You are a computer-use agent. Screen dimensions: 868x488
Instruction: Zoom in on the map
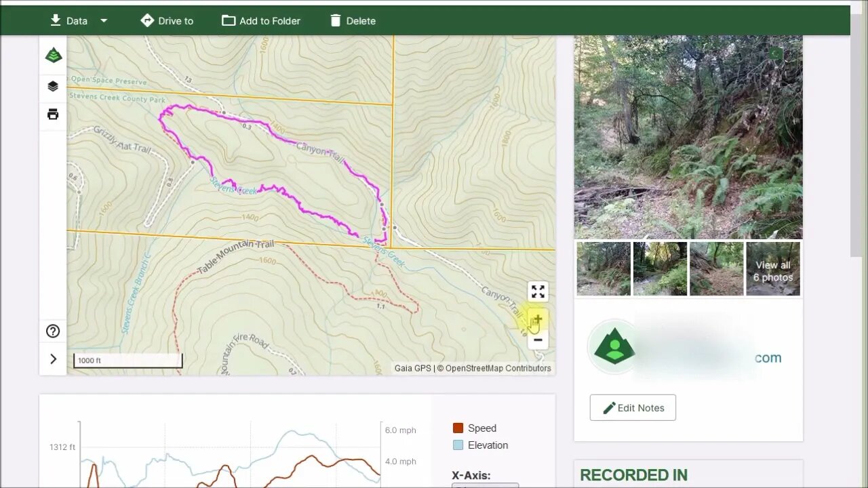pos(538,319)
